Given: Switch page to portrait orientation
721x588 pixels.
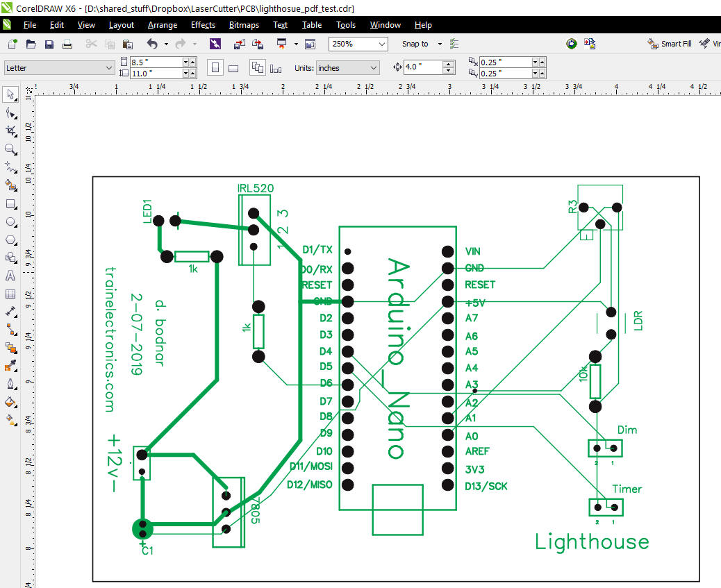Looking at the screenshot, I should click(x=215, y=68).
